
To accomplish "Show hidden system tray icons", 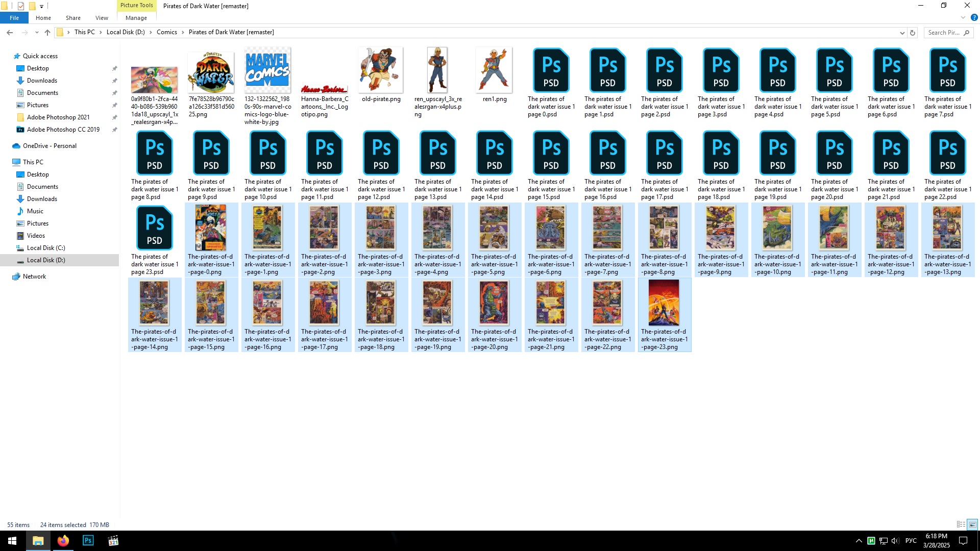I will 859,541.
